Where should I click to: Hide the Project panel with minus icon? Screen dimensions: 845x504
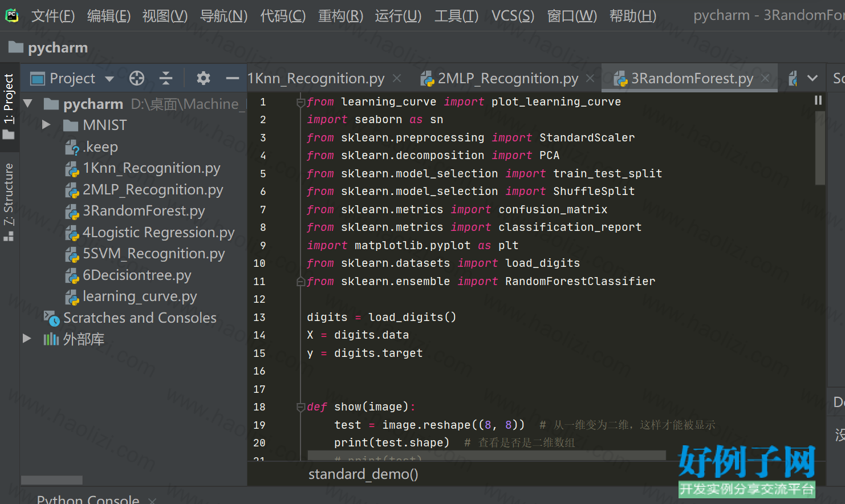pos(232,78)
